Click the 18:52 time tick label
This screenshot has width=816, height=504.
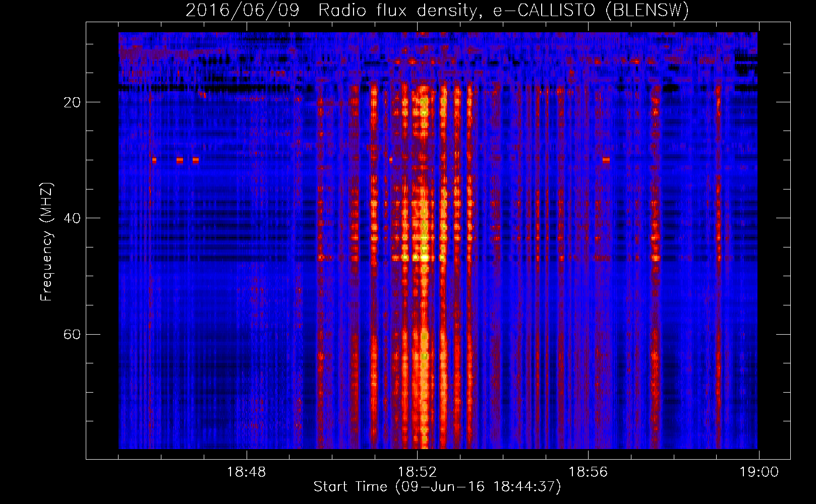(x=417, y=472)
